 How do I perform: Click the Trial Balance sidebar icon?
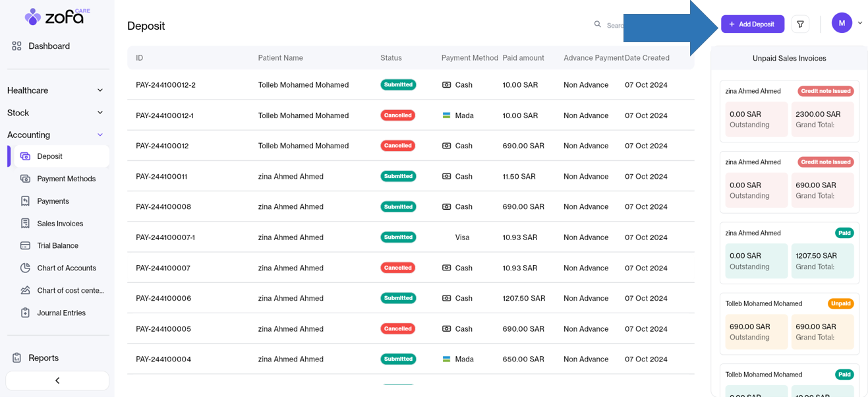coord(25,246)
